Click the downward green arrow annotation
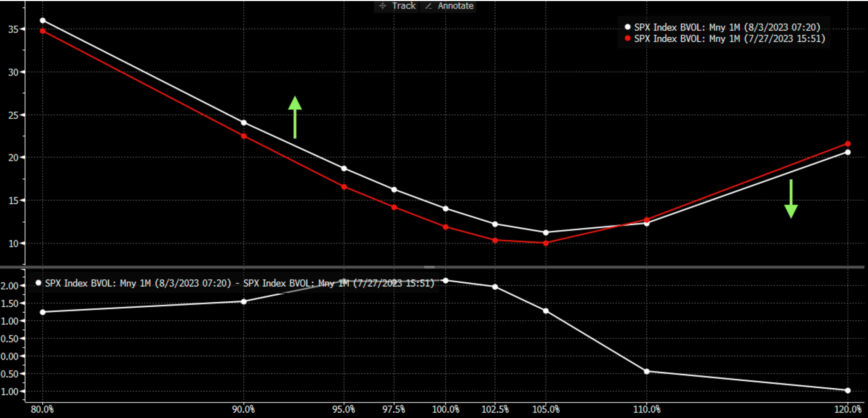 791,199
